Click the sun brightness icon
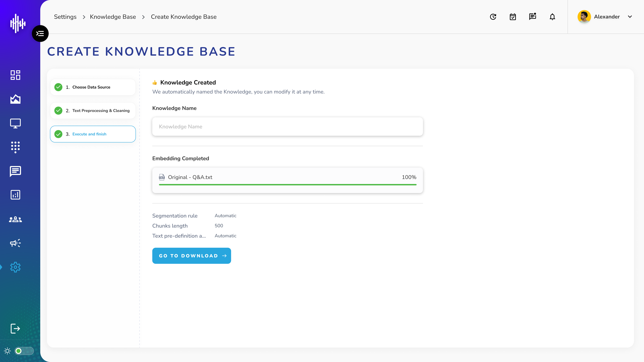The height and width of the screenshot is (362, 644). pos(7,351)
